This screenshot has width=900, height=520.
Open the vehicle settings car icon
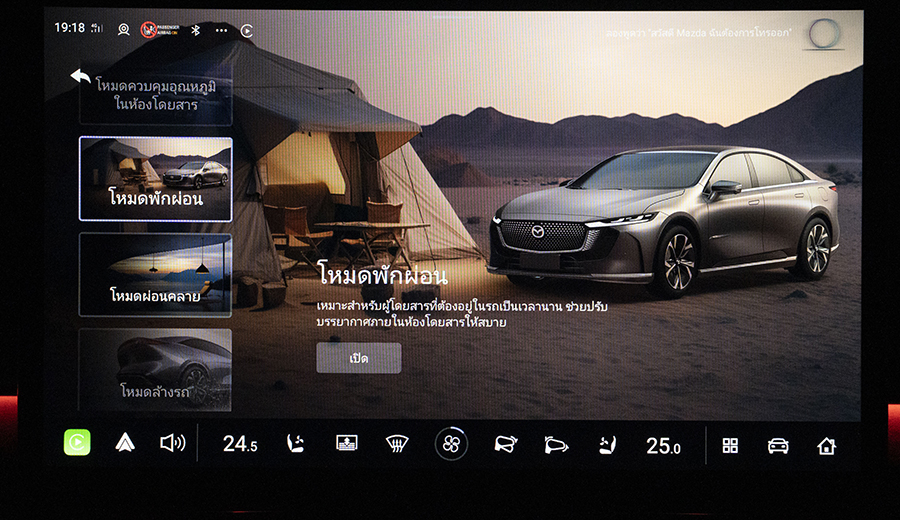pos(778,446)
